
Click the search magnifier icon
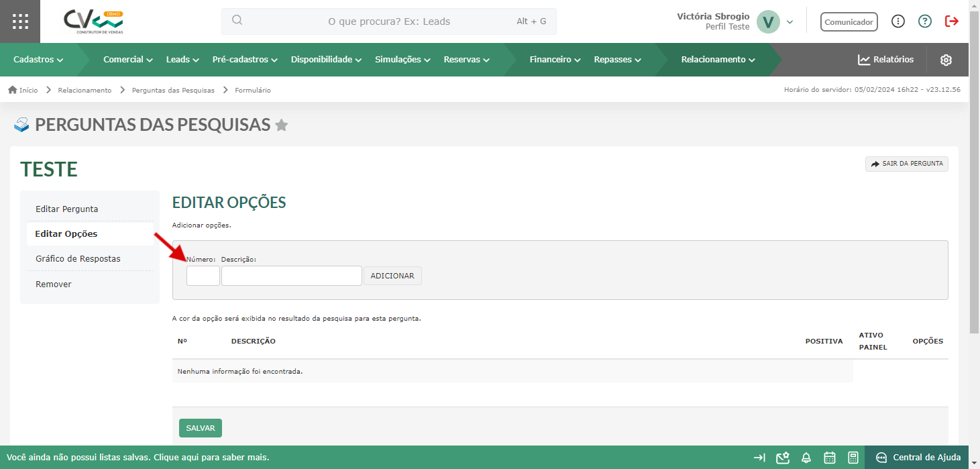pos(237,20)
